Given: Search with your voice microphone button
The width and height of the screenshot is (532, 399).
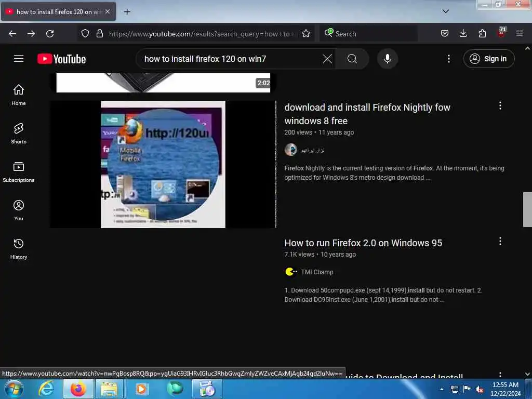Looking at the screenshot, I should pos(388,59).
